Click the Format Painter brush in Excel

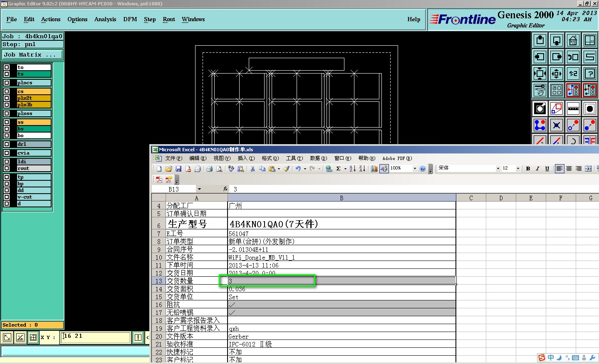pyautogui.click(x=287, y=169)
